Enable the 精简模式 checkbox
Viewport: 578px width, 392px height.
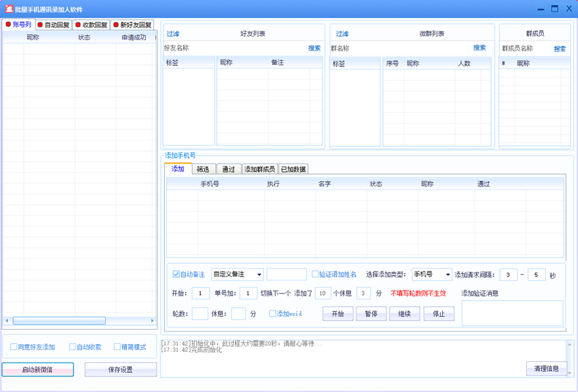(117, 347)
